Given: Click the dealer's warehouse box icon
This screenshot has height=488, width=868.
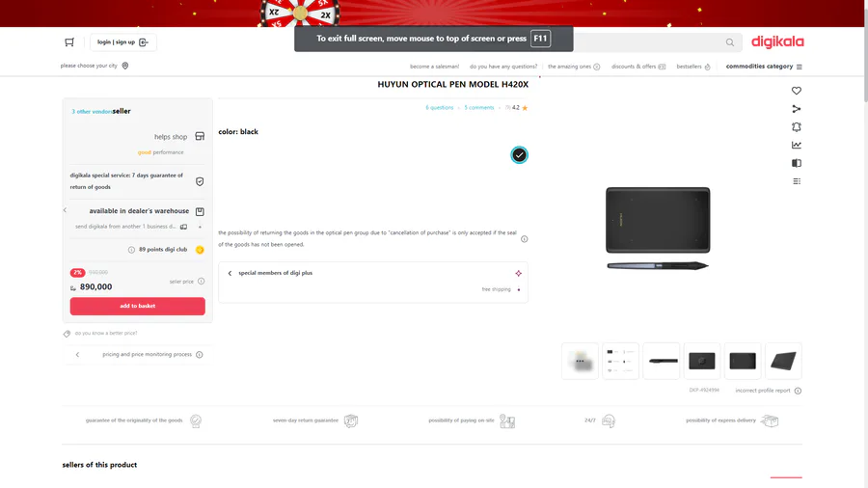Looking at the screenshot, I should tap(200, 211).
